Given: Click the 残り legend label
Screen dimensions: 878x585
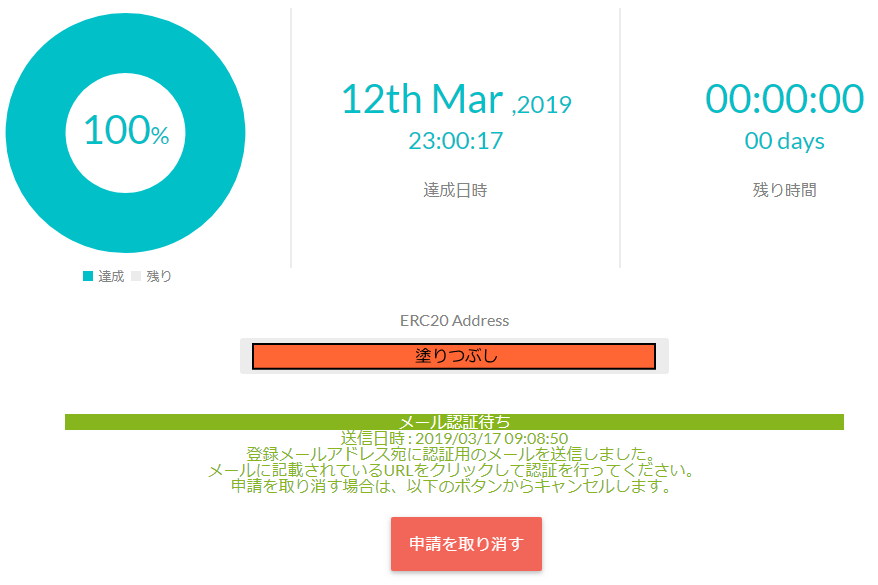Looking at the screenshot, I should [x=159, y=276].
